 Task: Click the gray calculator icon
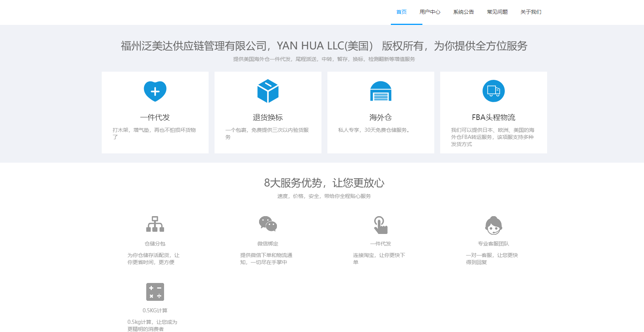point(155,292)
